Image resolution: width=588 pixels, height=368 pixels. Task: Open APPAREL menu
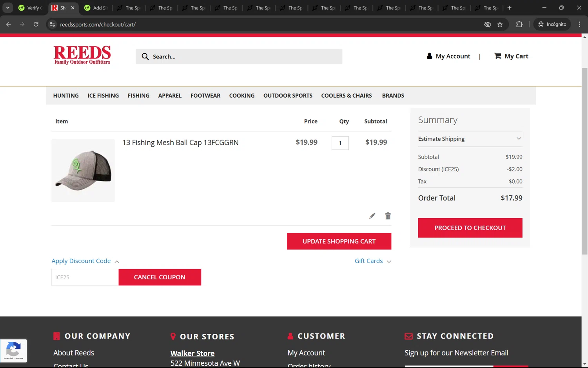click(x=170, y=96)
